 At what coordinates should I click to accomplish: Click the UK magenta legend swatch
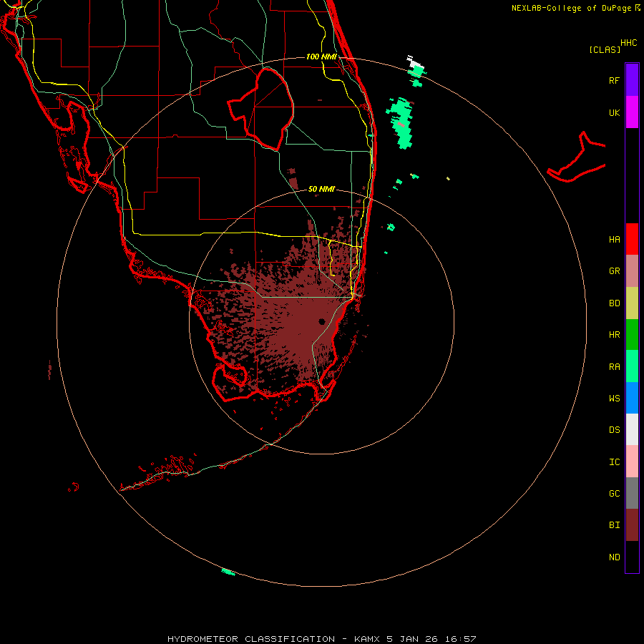(632, 112)
